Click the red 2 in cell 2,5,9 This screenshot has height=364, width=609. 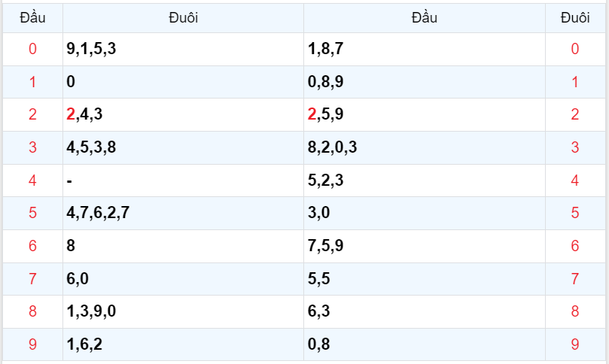[x=312, y=114]
